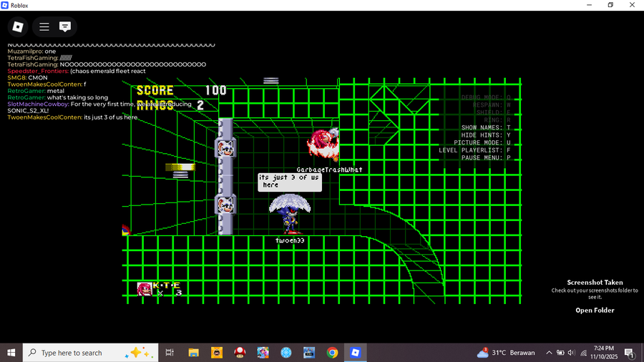The image size is (644, 362).
Task: Click Muzamilpro chat message 'one'
Action: (50, 52)
